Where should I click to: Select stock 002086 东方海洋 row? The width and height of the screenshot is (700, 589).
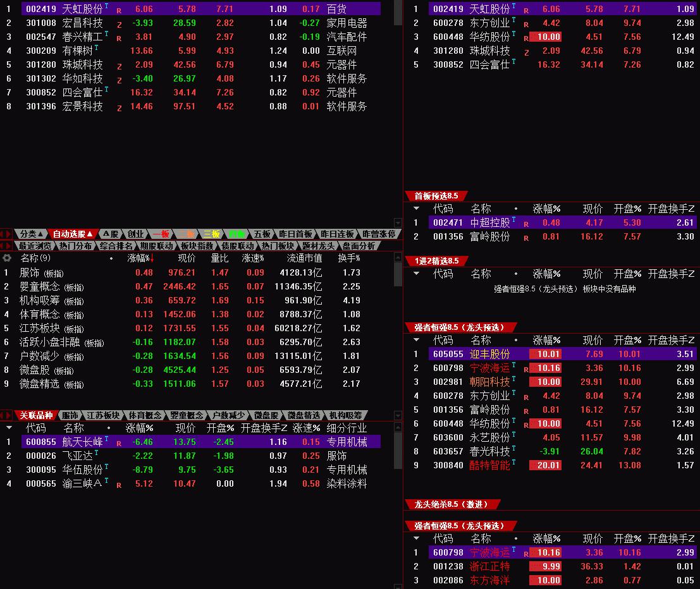point(552,580)
